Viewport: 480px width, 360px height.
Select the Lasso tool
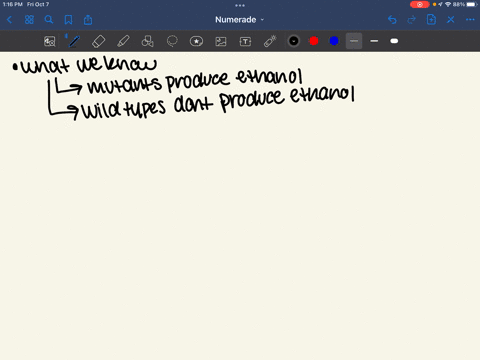click(x=172, y=41)
